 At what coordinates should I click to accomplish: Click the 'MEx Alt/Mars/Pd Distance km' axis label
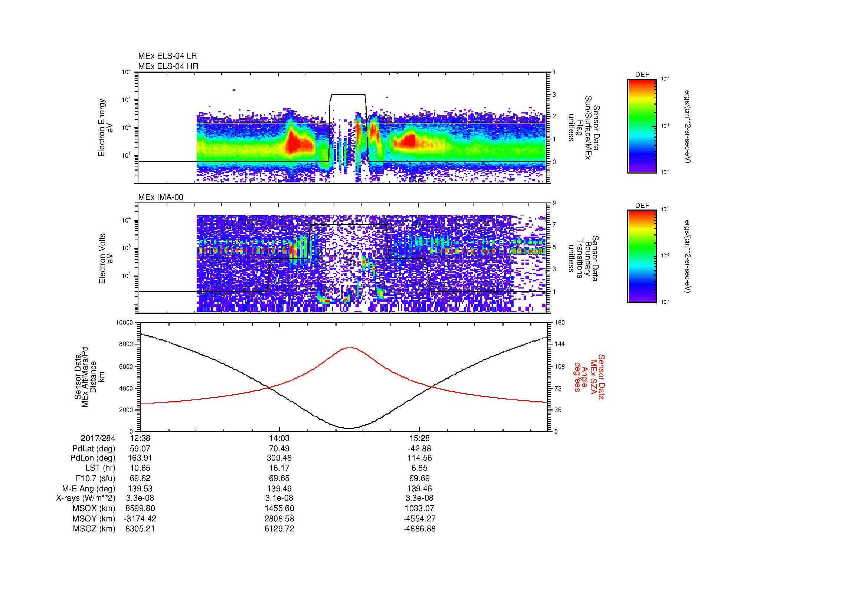pos(89,376)
